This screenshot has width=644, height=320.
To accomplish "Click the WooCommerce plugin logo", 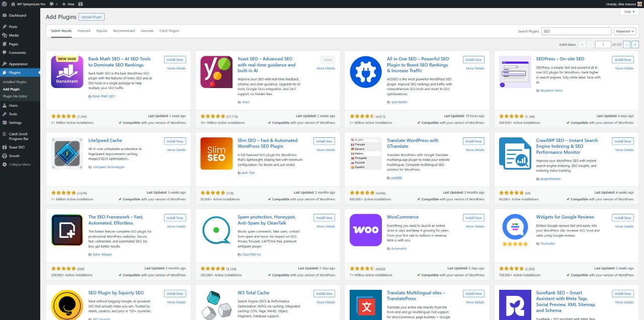I will (x=366, y=230).
